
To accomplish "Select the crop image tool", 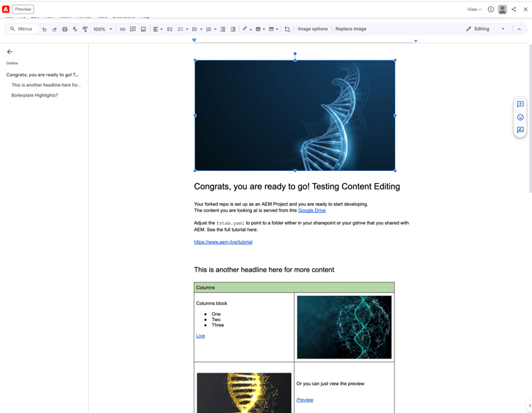I will [287, 29].
